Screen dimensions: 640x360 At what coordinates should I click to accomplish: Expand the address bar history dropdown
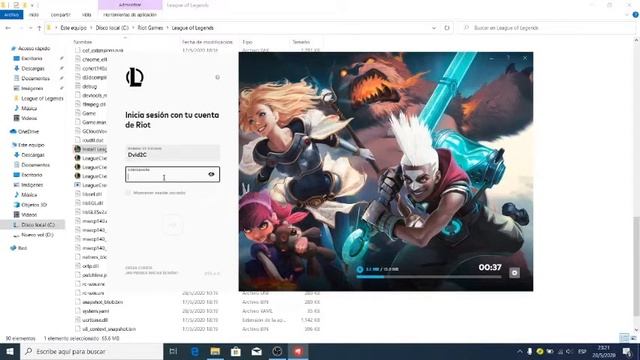click(434, 28)
